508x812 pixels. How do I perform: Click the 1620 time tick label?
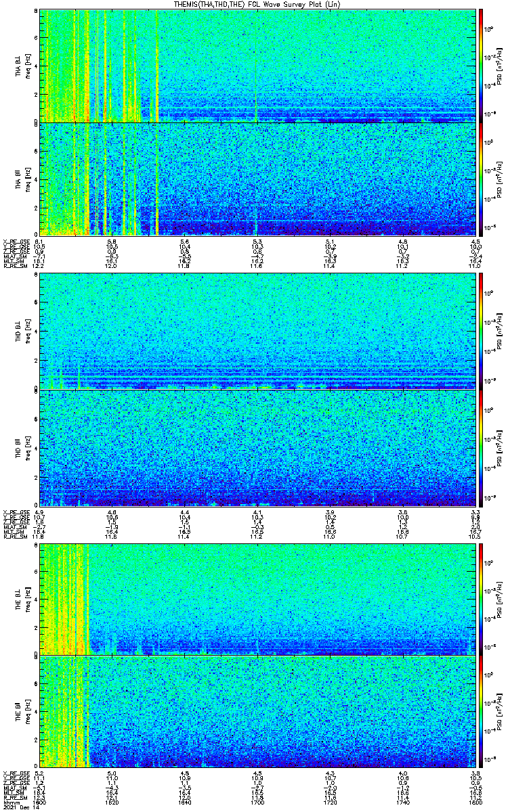(x=112, y=803)
